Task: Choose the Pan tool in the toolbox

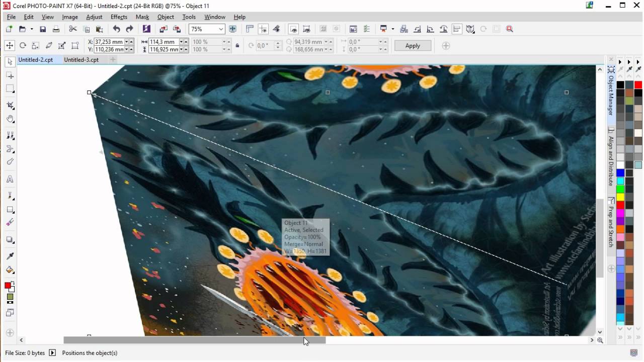Action: pyautogui.click(x=9, y=119)
